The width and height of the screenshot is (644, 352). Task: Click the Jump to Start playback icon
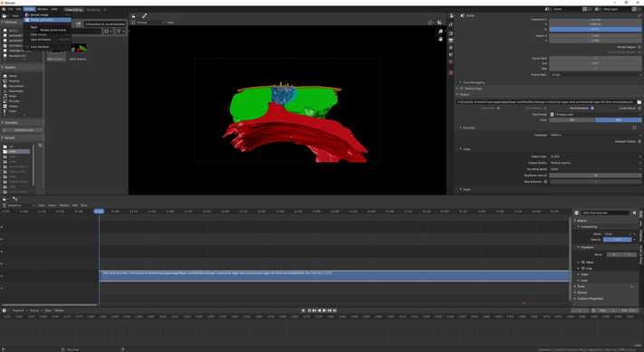(304, 310)
